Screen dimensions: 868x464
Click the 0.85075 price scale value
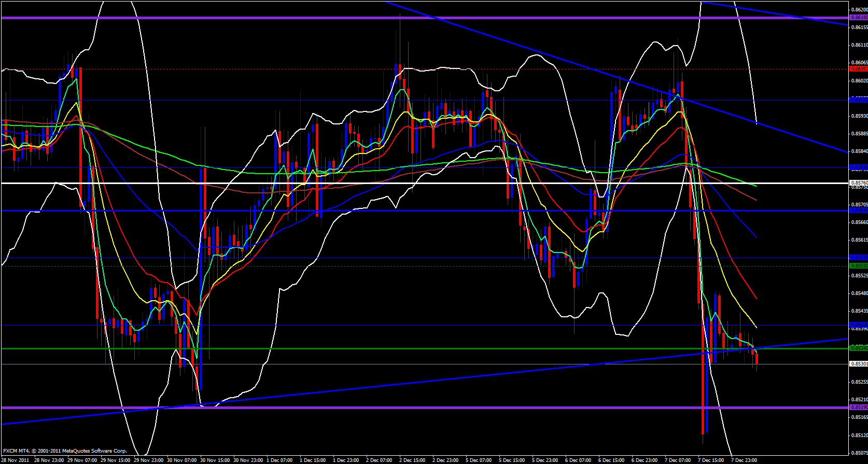859,453
